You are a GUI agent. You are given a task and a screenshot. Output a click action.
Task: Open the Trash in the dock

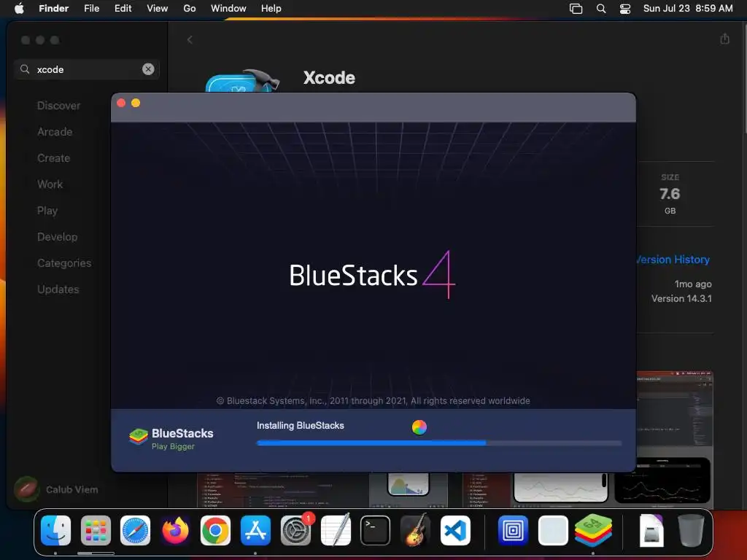pos(691,531)
